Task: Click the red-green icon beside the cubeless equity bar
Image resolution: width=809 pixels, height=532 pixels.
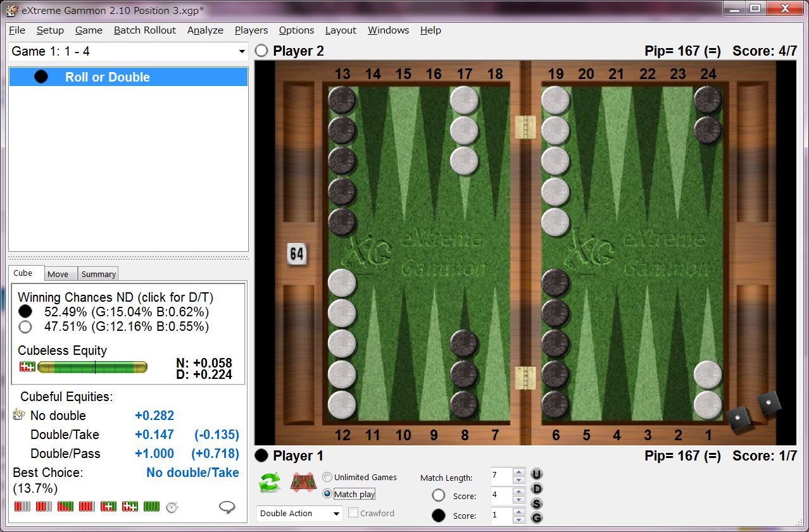Action: coord(27,367)
